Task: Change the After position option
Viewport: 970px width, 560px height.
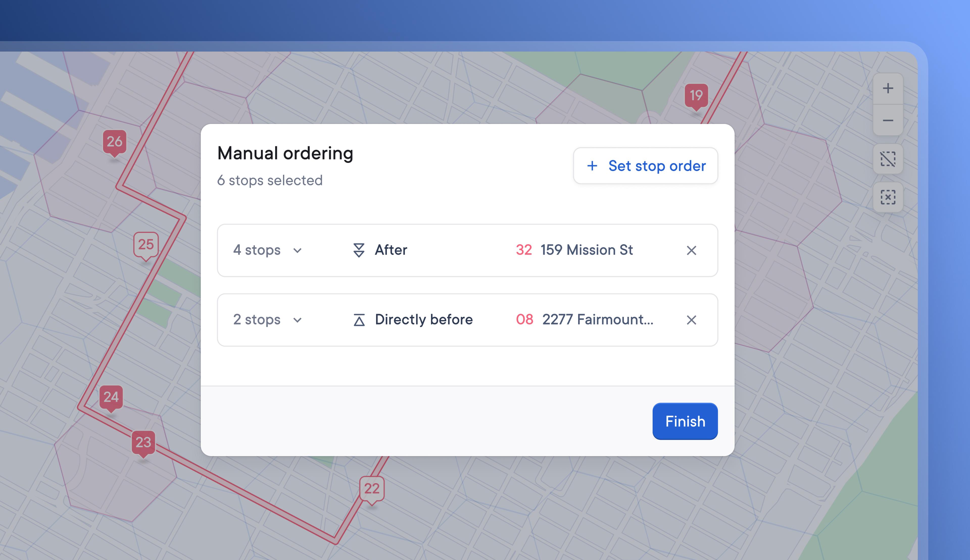Action: (x=380, y=250)
